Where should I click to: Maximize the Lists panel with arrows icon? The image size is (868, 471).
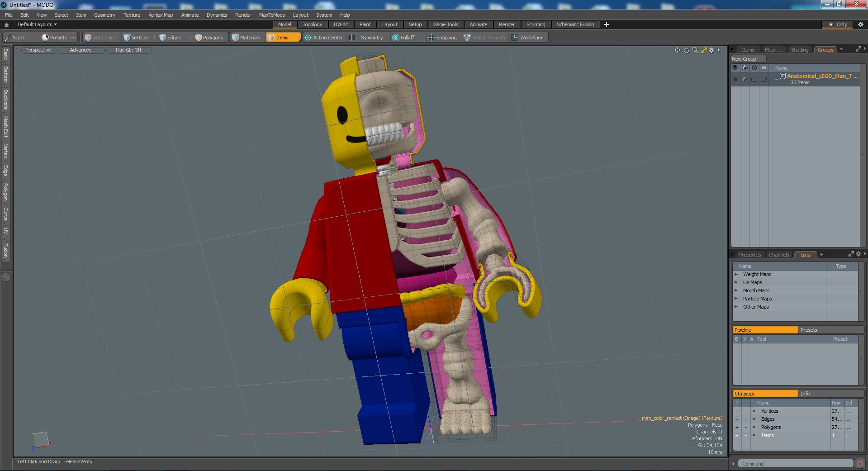[851, 254]
